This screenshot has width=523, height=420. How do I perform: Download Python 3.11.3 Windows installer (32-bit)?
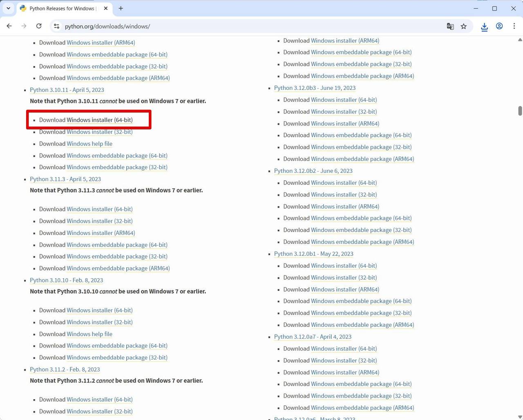coord(100,221)
